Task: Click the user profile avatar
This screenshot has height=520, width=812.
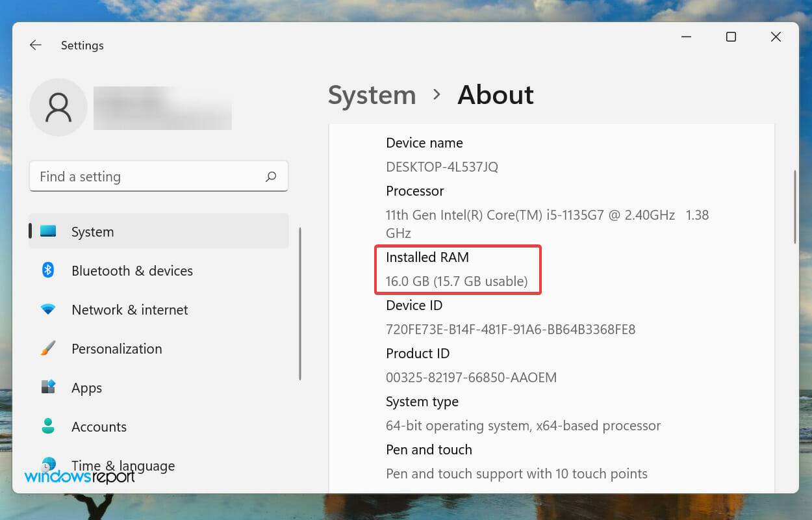Action: [58, 107]
